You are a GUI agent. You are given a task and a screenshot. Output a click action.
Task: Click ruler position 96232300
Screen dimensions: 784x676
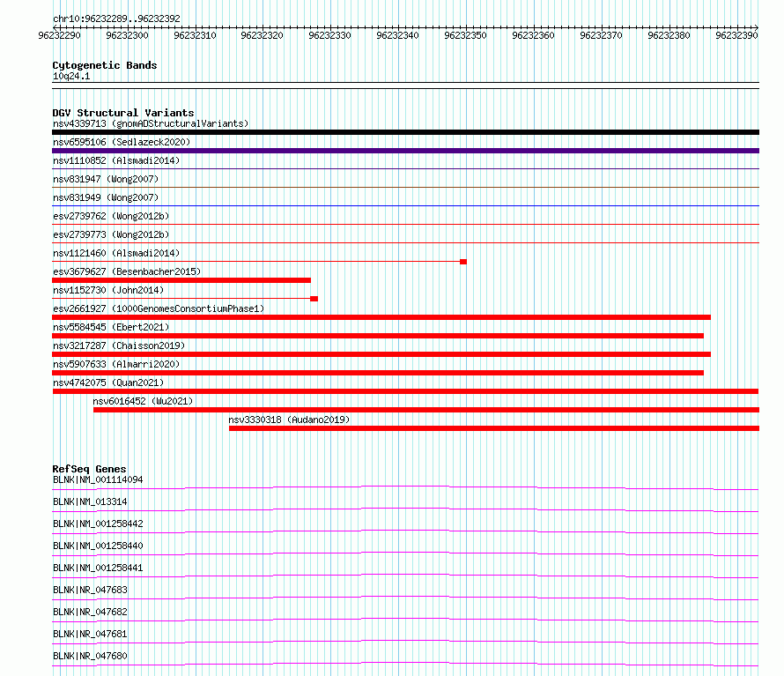tap(128, 35)
